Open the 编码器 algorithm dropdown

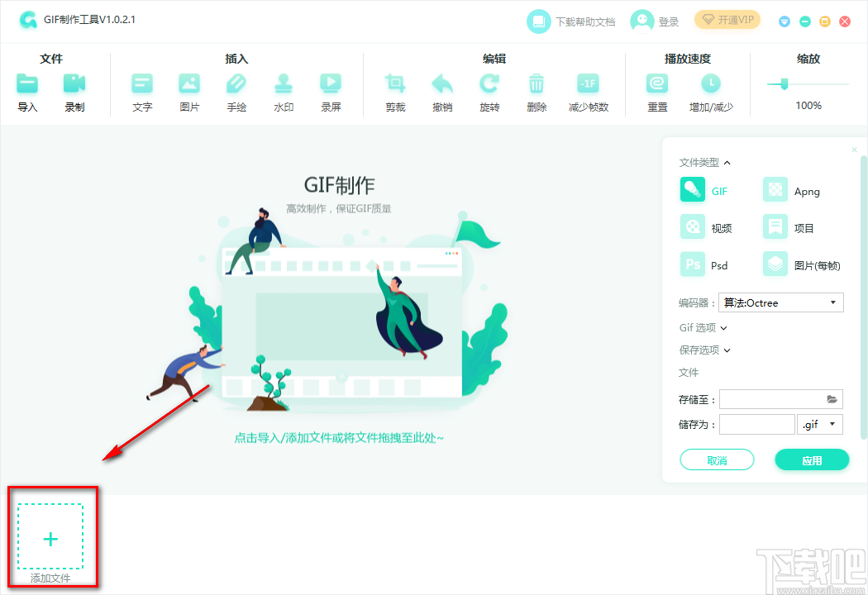point(780,302)
